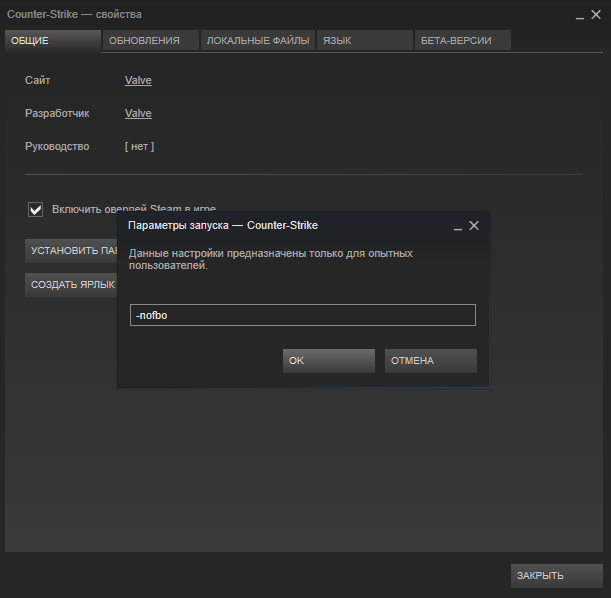Switch to the ОБЩИЕ tab
Image resolution: width=611 pixels, height=598 pixels.
coord(53,41)
